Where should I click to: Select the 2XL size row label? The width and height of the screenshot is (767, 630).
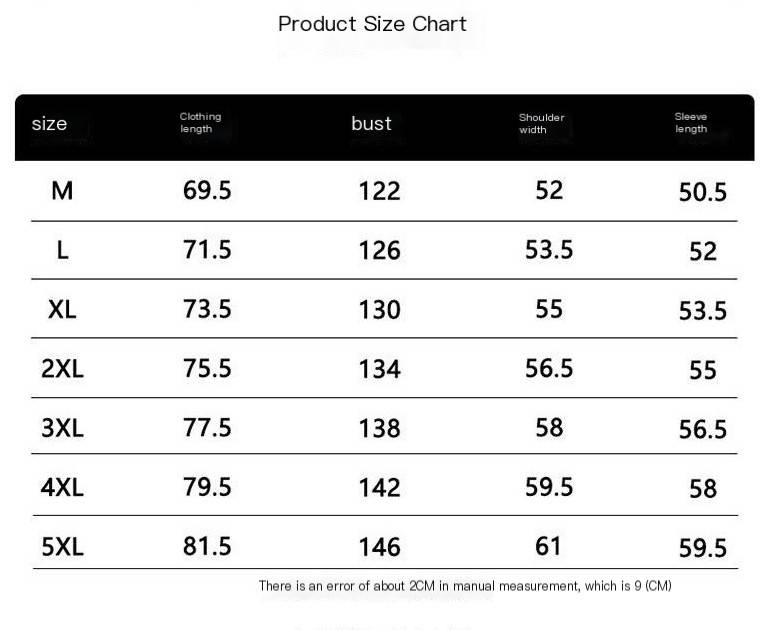[x=62, y=368]
